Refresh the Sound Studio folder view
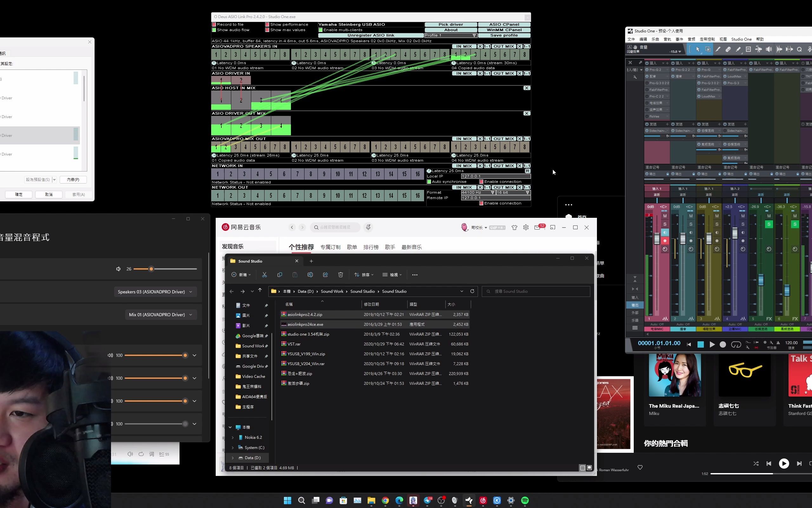The width and height of the screenshot is (812, 508). click(472, 291)
